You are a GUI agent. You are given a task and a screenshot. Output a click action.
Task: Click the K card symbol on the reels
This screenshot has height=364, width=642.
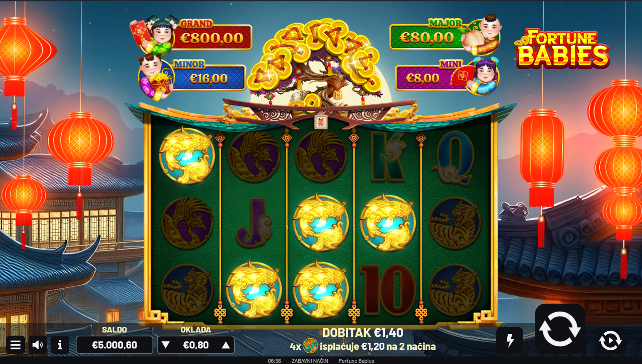pyautogui.click(x=388, y=156)
